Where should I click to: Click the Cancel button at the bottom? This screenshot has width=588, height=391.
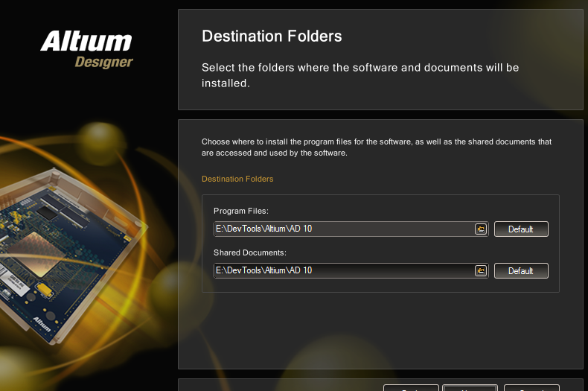click(x=531, y=387)
